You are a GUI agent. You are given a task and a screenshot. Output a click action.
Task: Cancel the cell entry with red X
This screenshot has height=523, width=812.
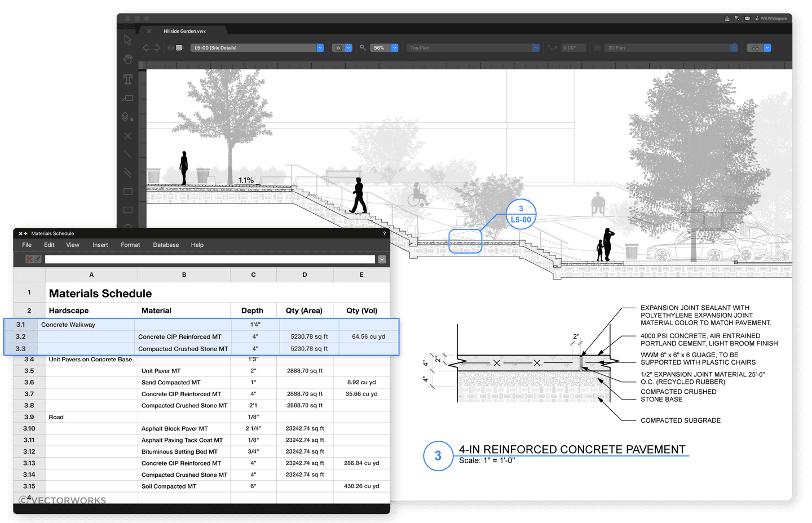(29, 259)
